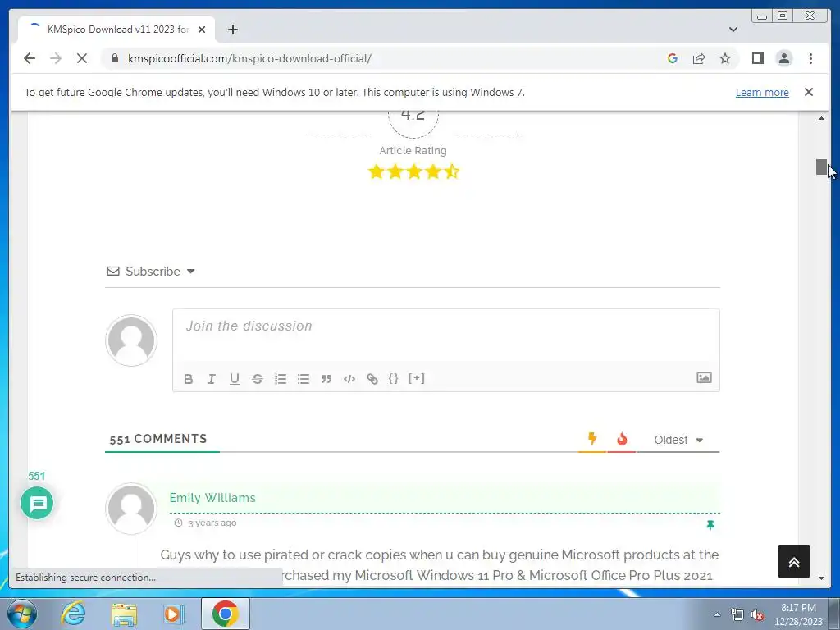The height and width of the screenshot is (630, 840).
Task: Open the Windows Start menu
Action: pos(22,614)
